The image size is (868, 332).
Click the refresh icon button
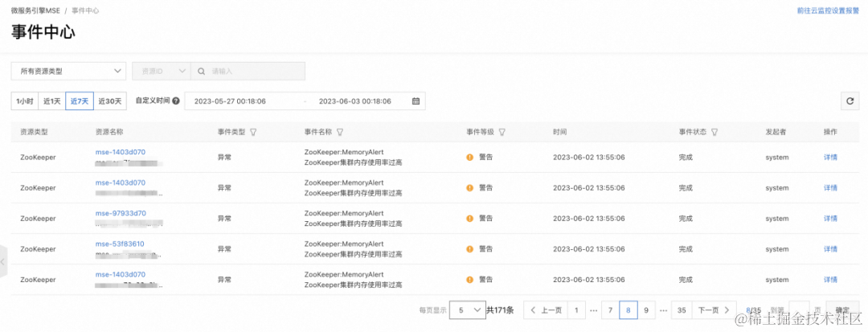[x=850, y=101]
